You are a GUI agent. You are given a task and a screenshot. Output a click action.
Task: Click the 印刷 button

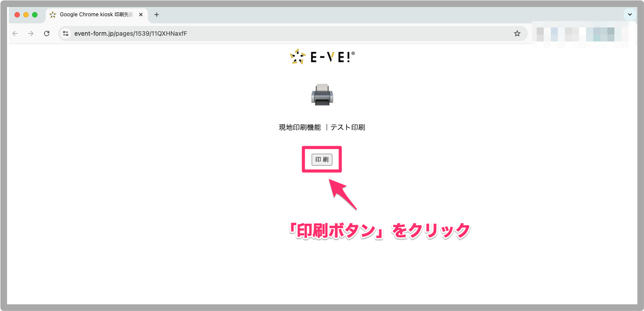tap(322, 159)
